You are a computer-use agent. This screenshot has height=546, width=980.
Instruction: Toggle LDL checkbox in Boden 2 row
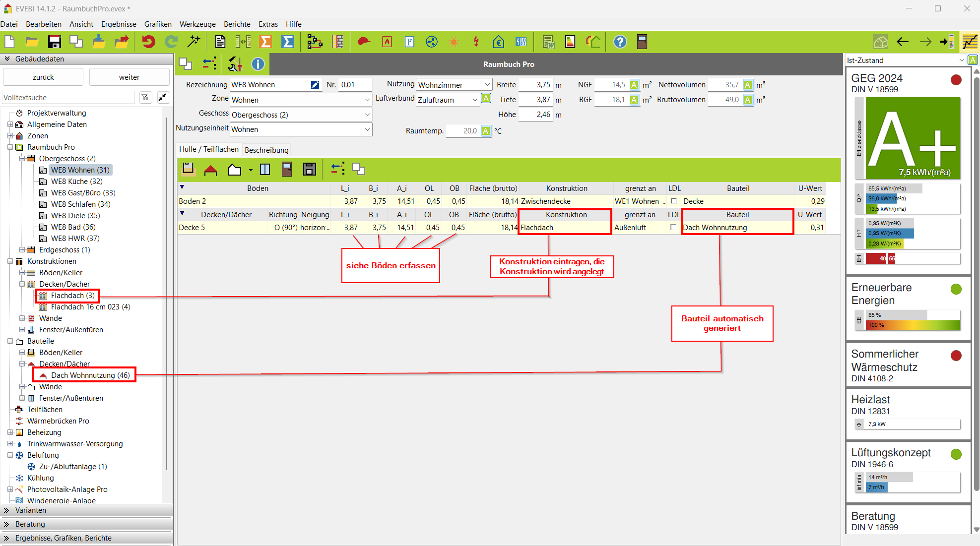[673, 201]
